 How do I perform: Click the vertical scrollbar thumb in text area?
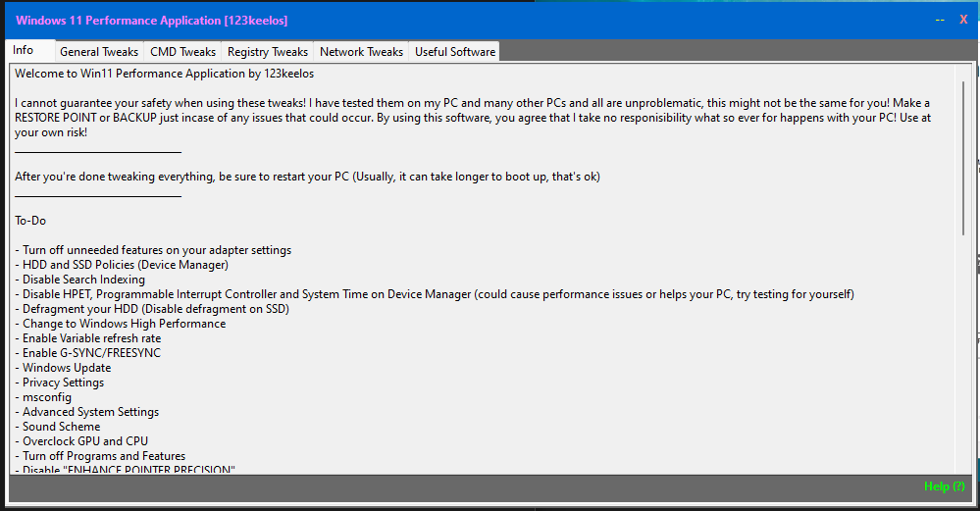point(963,158)
